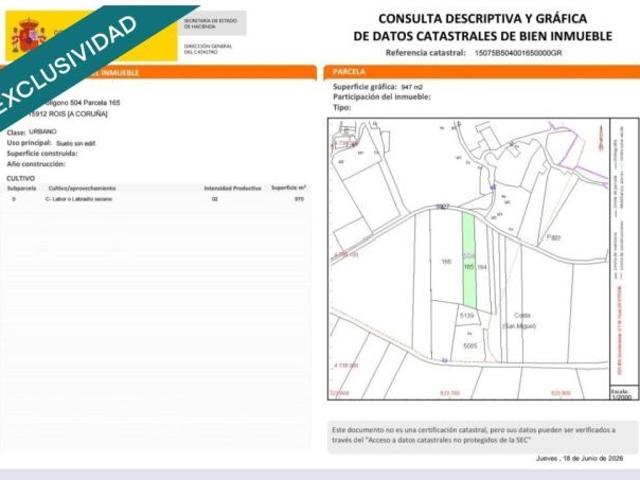This screenshot has height=480, width=640.
Task: Click the 'Uso principal:' label
Action: (x=29, y=143)
